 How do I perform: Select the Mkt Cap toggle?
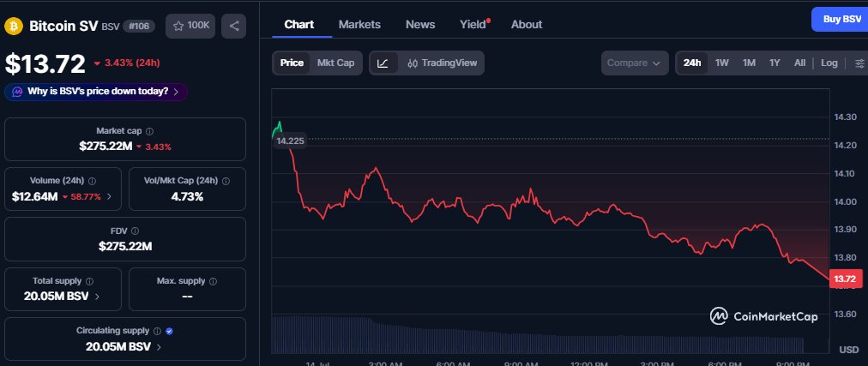pyautogui.click(x=335, y=63)
